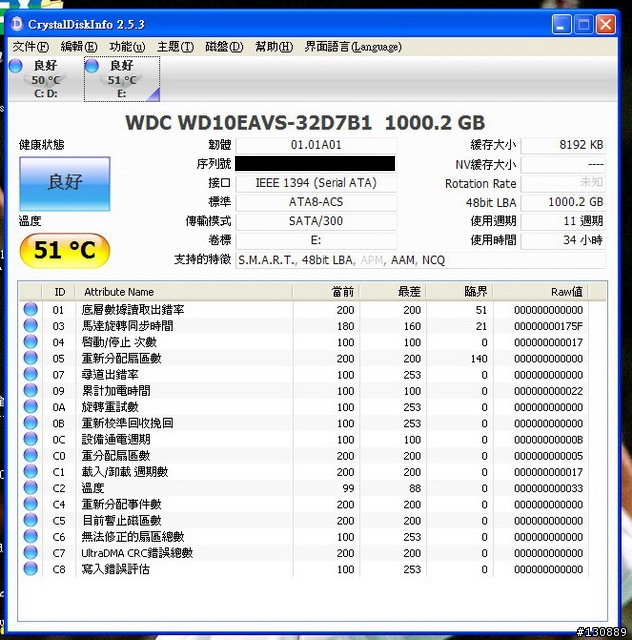Click the 最差 column header
This screenshot has width=632, height=640.
click(393, 292)
